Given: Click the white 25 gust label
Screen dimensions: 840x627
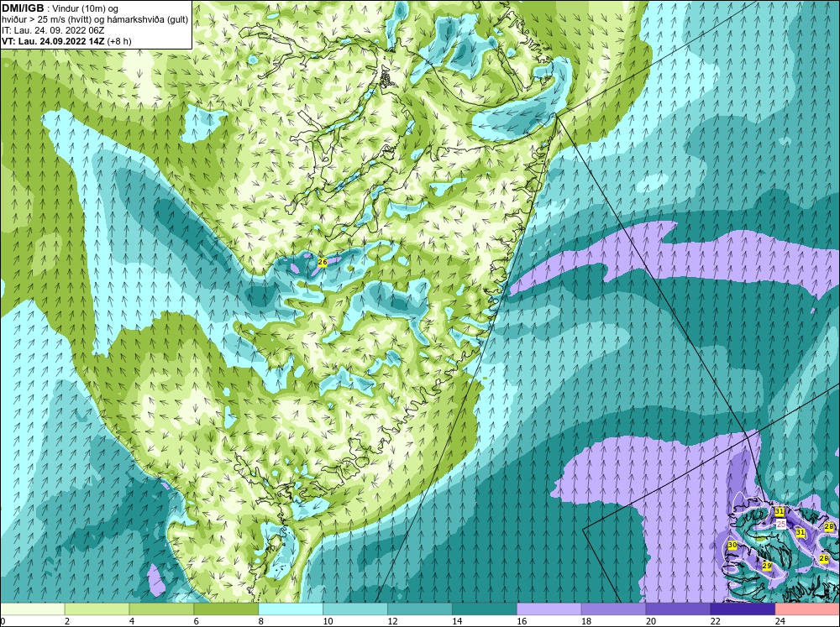Looking at the screenshot, I should click(781, 525).
